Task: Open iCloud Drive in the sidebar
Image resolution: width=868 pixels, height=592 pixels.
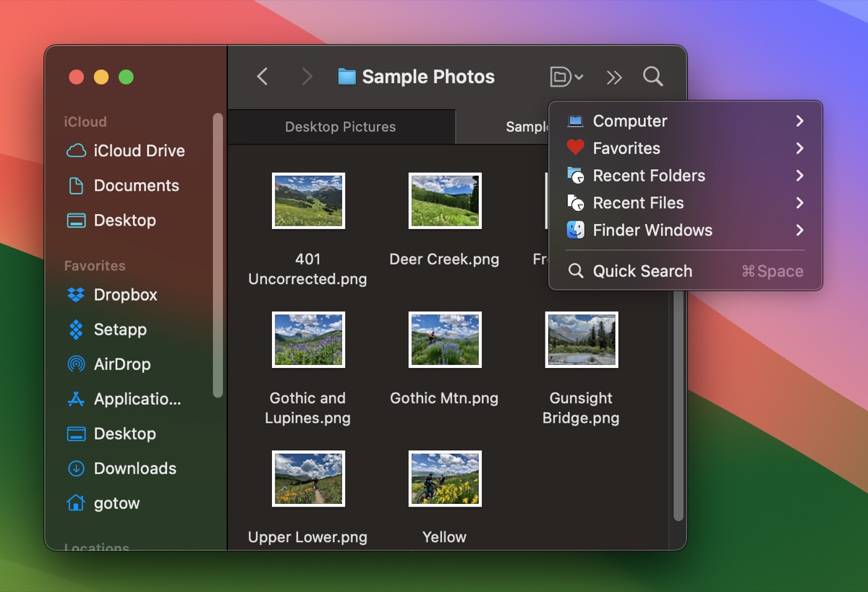Action: pos(139,151)
